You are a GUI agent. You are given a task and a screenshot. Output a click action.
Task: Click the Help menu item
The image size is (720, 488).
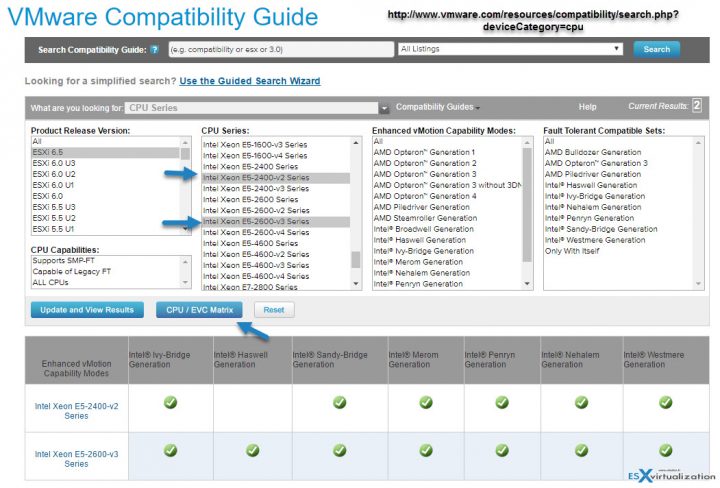tap(587, 107)
